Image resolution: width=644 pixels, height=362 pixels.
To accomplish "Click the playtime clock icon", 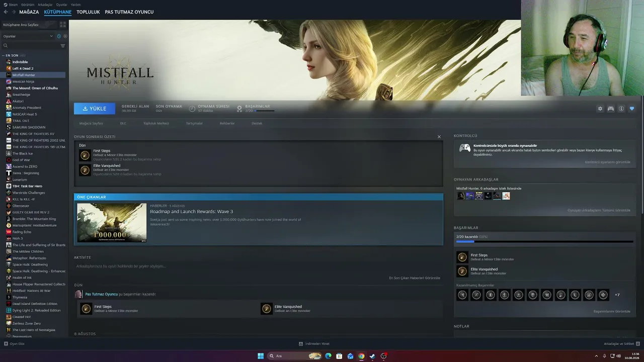I will pos(192,109).
